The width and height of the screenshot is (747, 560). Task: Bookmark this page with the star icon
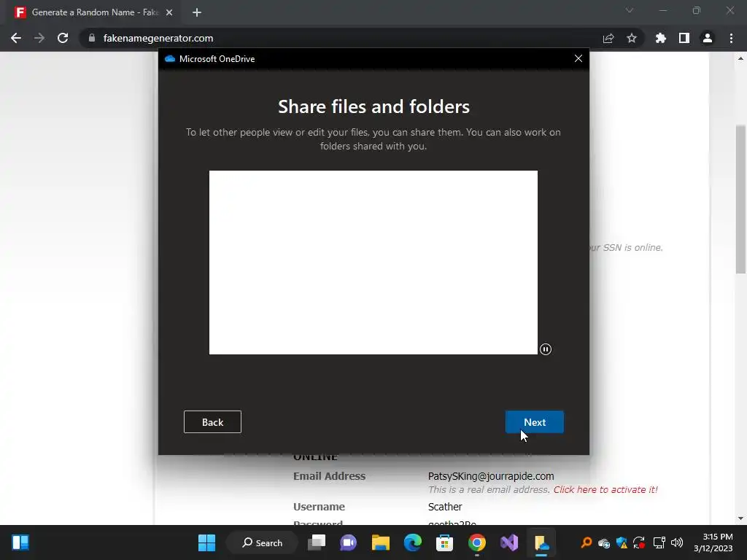631,38
